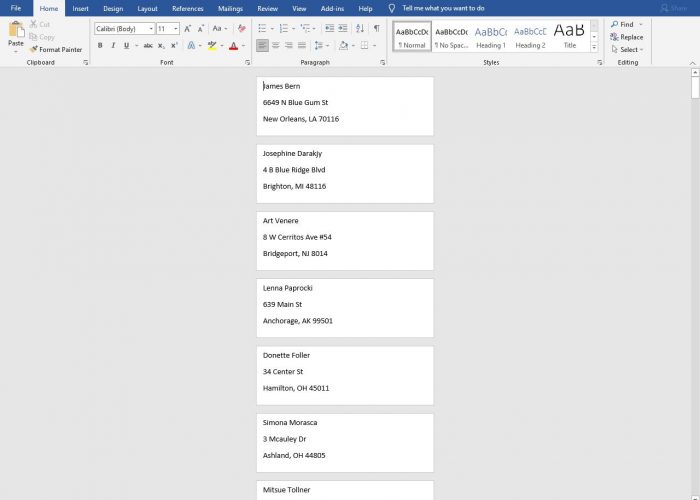Viewport: 700px width, 500px height.
Task: Set align right
Action: 289,46
